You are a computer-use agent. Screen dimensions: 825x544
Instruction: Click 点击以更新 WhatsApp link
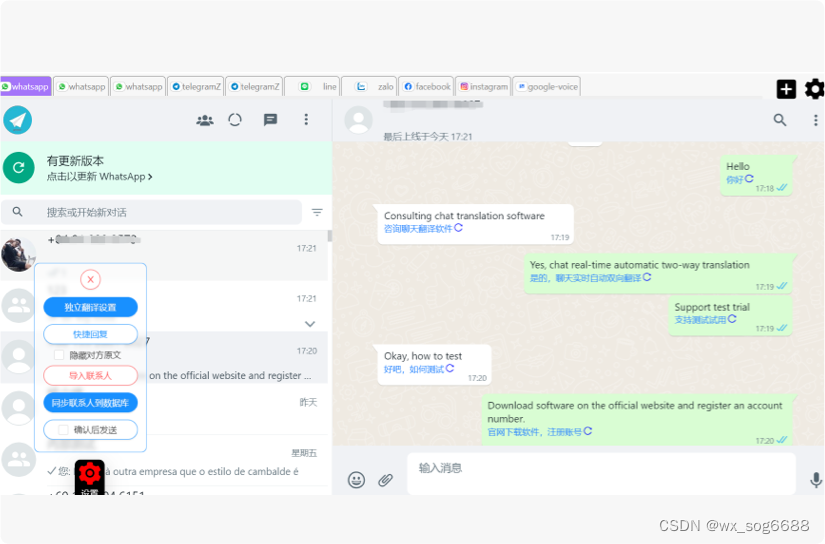(99, 177)
